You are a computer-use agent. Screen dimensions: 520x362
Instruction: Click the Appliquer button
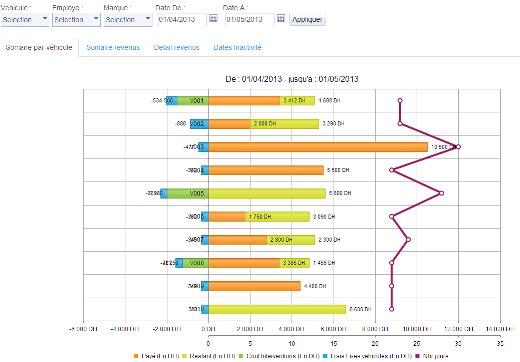[307, 19]
